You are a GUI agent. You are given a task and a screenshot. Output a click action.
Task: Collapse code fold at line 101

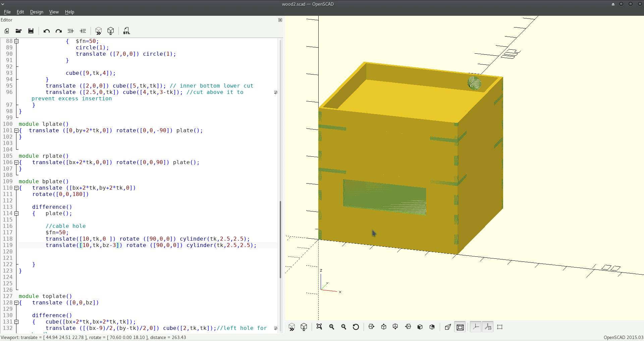pos(16,131)
